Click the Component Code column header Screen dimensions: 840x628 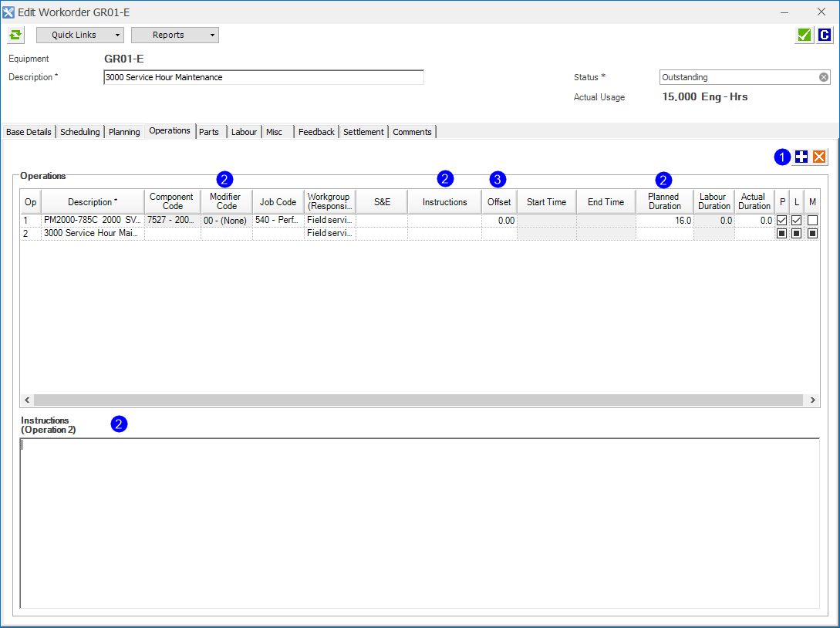pyautogui.click(x=172, y=201)
